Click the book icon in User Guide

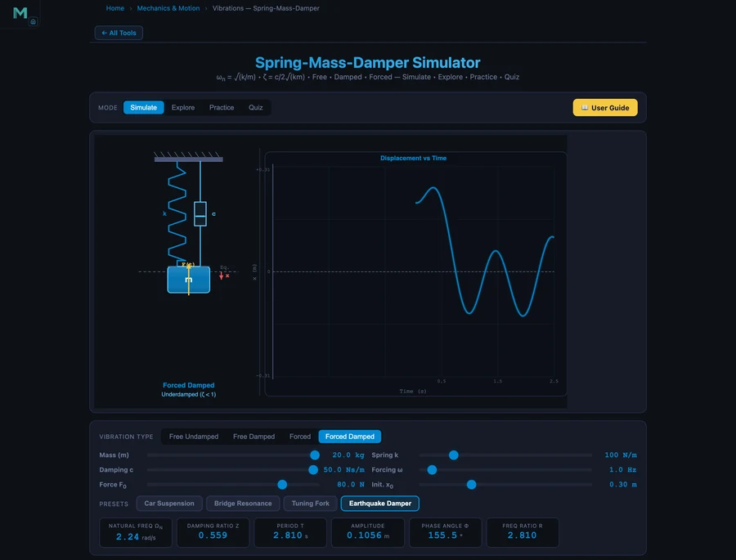(585, 107)
